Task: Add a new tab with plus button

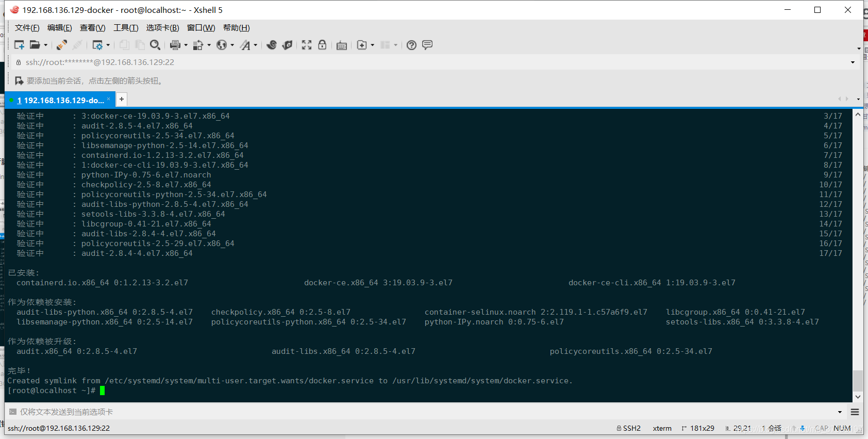Action: [122, 99]
